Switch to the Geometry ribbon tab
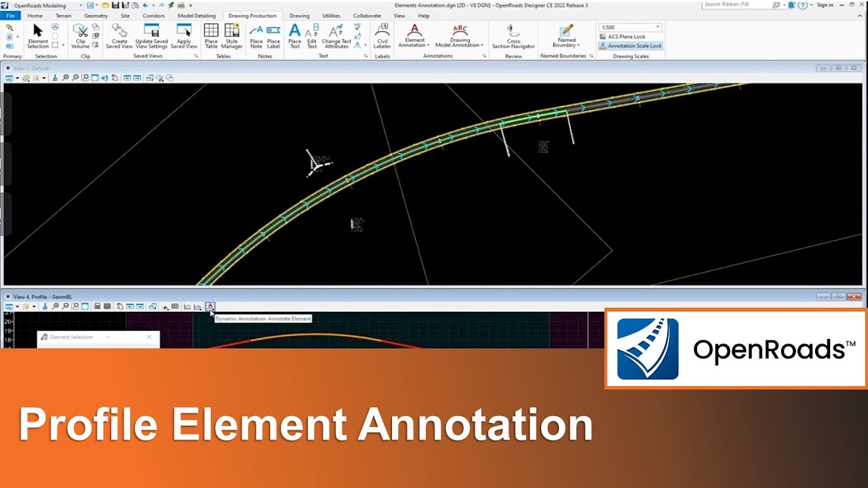868x488 pixels. pos(96,16)
